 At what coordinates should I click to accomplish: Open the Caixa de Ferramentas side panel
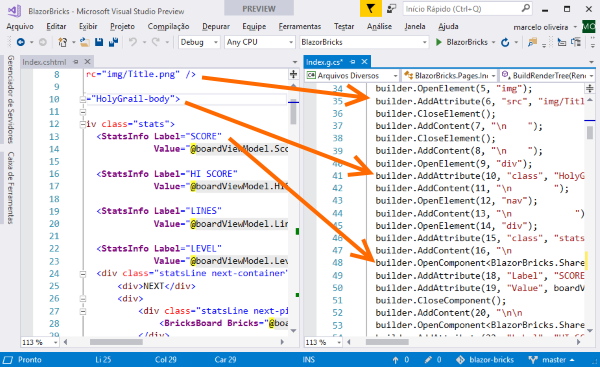10,188
